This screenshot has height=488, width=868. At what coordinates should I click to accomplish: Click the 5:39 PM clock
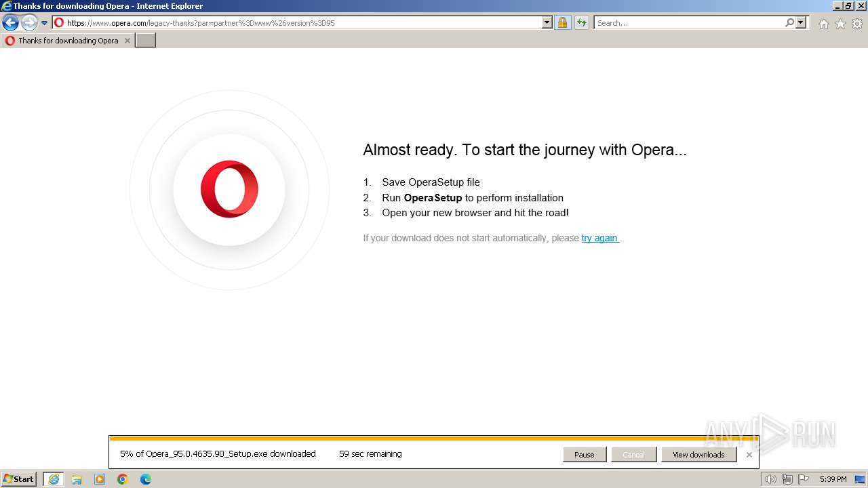[833, 479]
